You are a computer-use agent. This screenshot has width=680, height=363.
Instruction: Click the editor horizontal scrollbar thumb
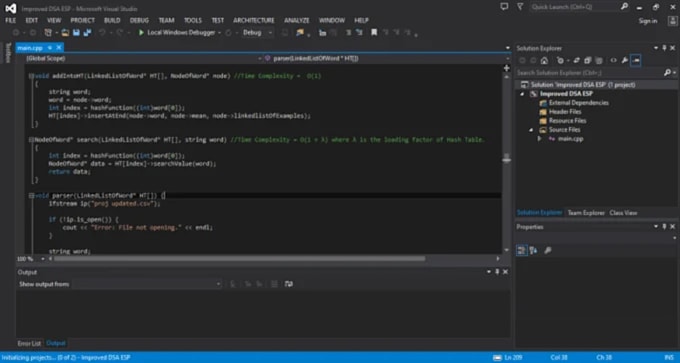tap(239, 259)
